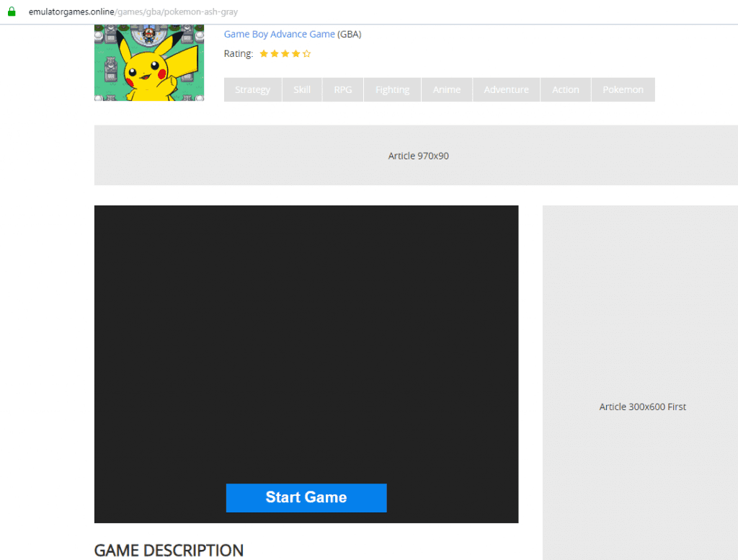Click the address bar URL text

point(133,12)
